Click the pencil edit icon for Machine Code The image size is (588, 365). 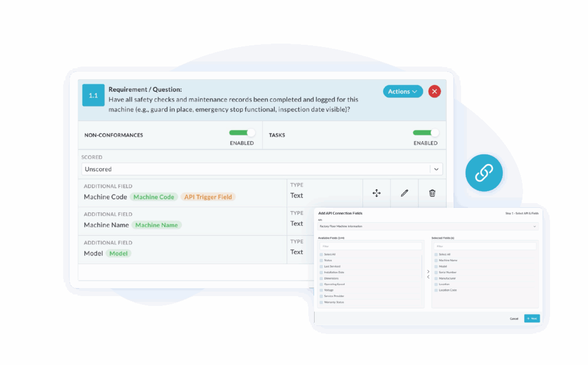point(404,193)
